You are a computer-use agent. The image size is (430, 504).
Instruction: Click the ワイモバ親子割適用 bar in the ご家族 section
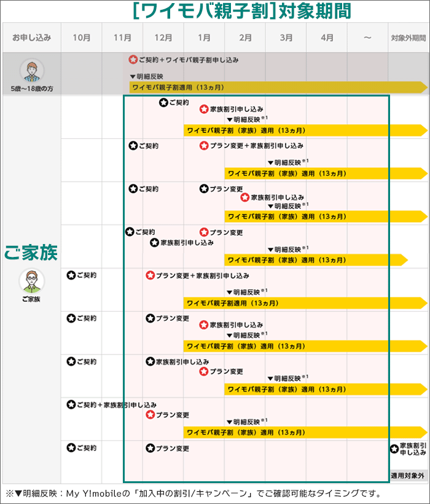coord(305,303)
